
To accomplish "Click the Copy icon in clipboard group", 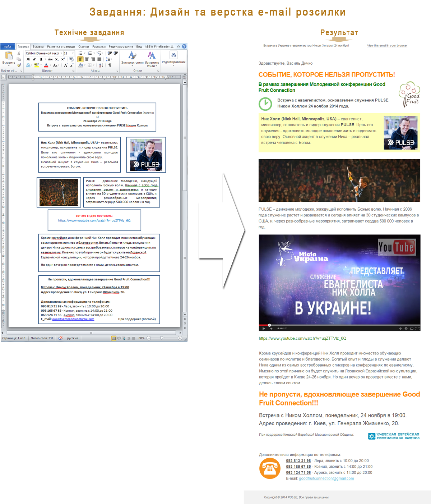I will pyautogui.click(x=19, y=59).
